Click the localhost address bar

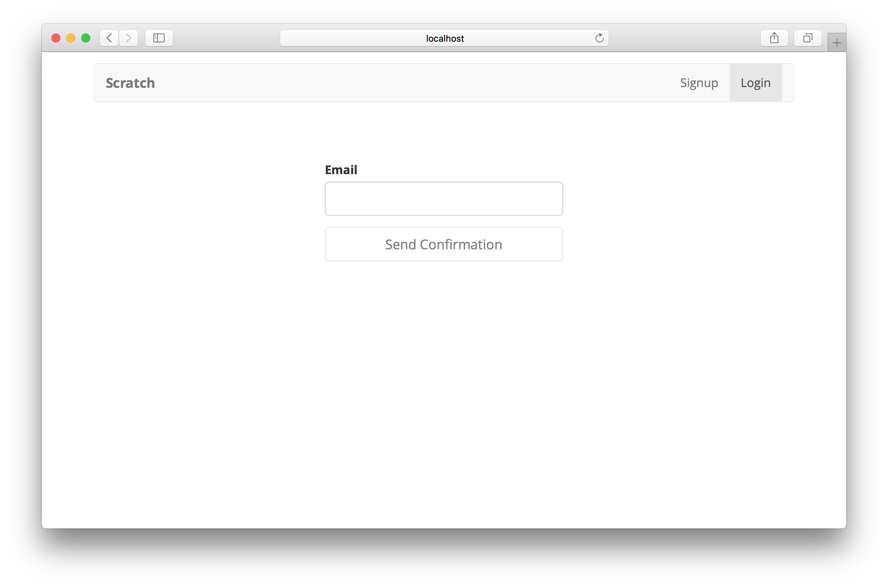[x=444, y=38]
